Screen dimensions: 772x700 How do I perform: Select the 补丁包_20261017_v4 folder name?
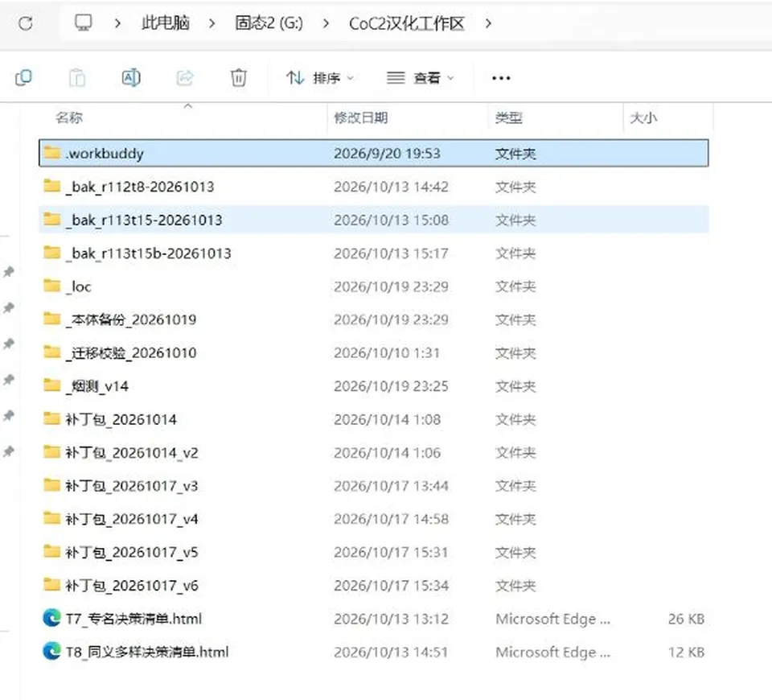132,519
